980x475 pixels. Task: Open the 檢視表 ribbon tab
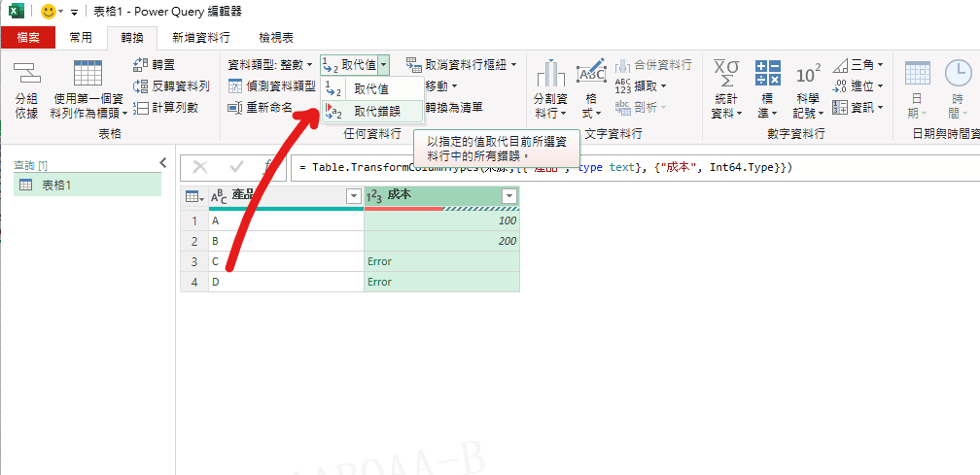coord(276,37)
